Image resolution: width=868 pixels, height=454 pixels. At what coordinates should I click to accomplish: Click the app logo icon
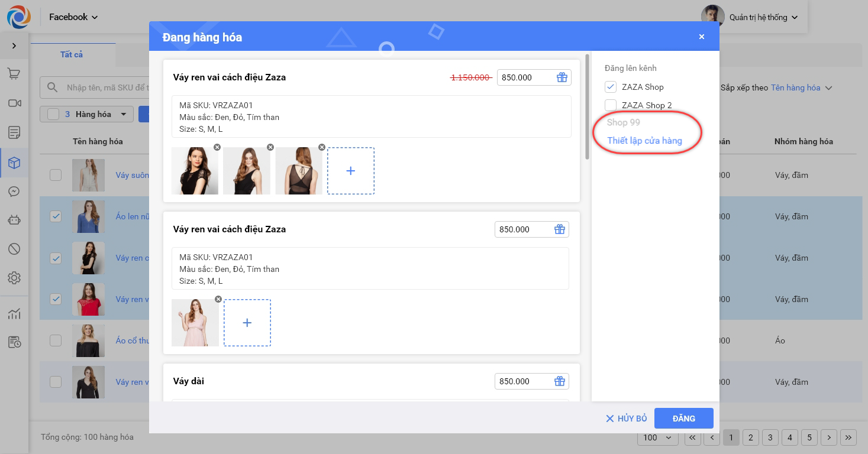pos(18,17)
